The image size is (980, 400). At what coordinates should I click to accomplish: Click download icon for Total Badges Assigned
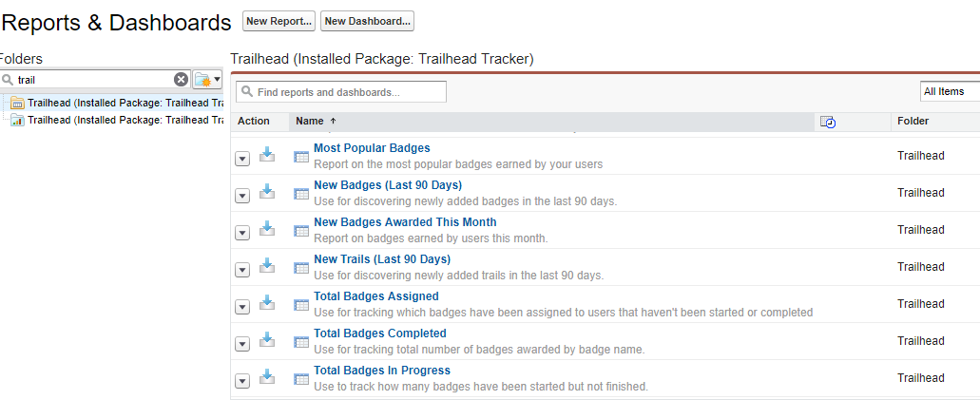[x=267, y=302]
